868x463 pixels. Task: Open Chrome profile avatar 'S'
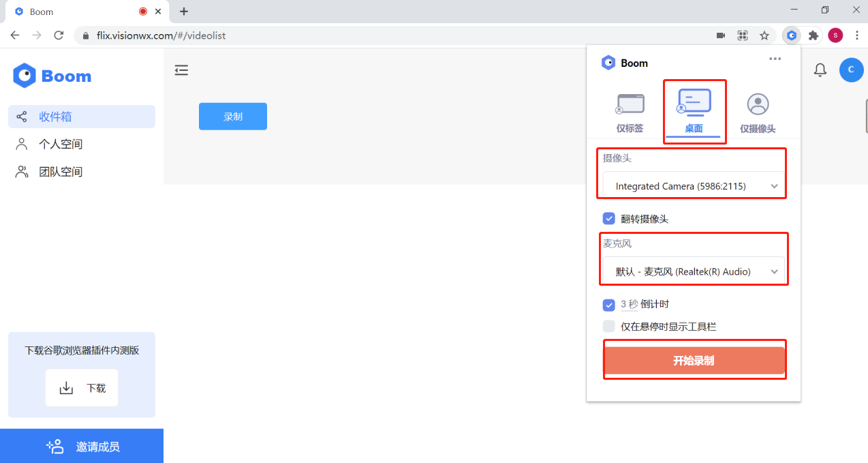click(x=835, y=35)
